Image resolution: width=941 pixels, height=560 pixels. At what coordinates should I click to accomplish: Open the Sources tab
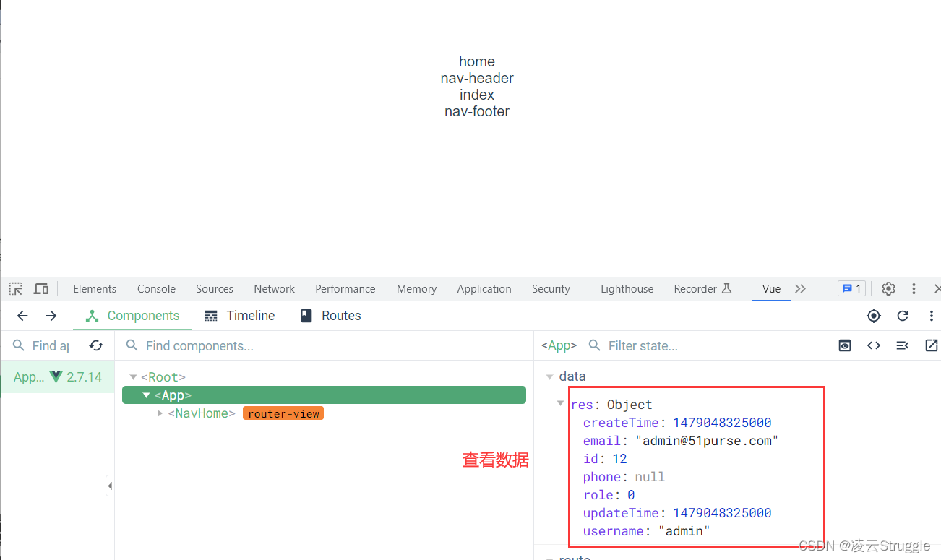point(215,288)
